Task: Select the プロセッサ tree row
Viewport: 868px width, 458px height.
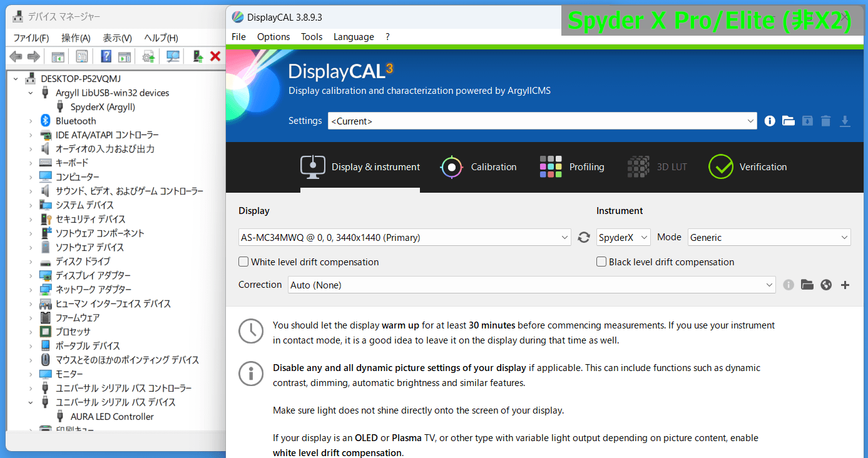Action: 73,332
